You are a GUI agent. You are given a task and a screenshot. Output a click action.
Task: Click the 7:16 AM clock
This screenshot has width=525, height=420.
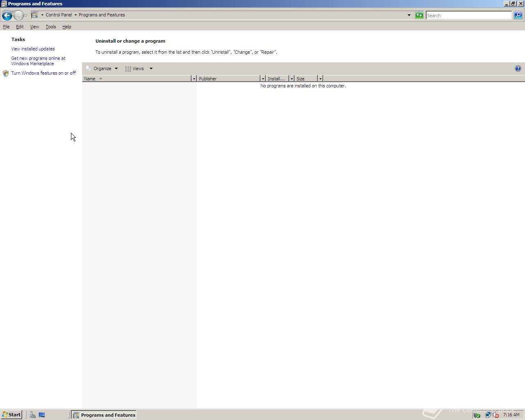pyautogui.click(x=511, y=415)
